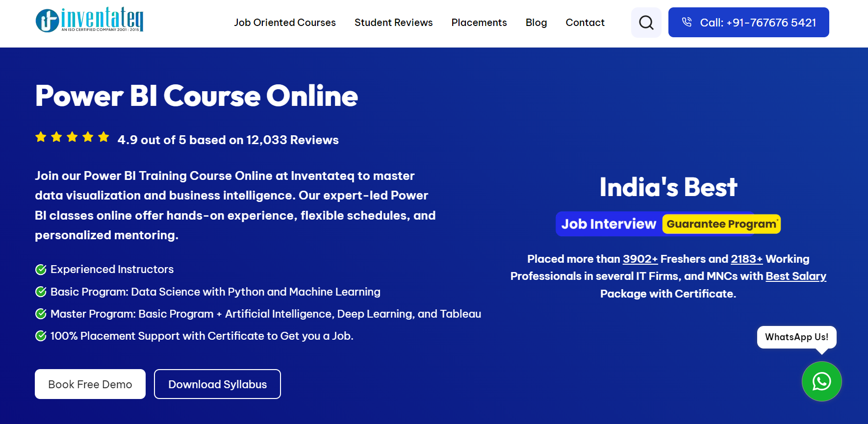Click Download Syllabus button
Screen dimensions: 868x424
(218, 384)
